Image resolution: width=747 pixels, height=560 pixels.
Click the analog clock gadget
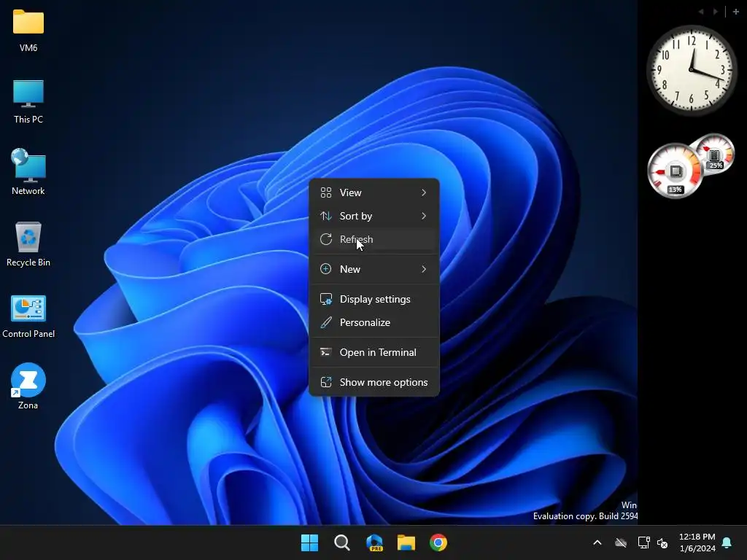point(692,71)
